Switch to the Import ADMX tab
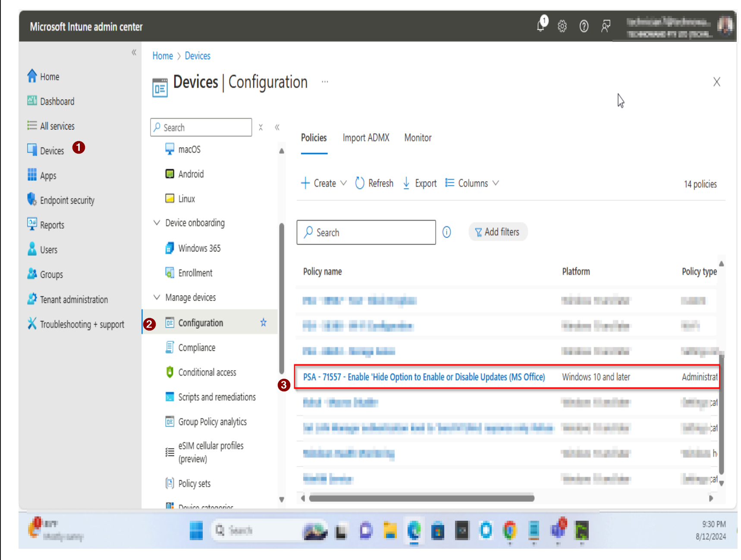The width and height of the screenshot is (741, 560). pyautogui.click(x=366, y=138)
